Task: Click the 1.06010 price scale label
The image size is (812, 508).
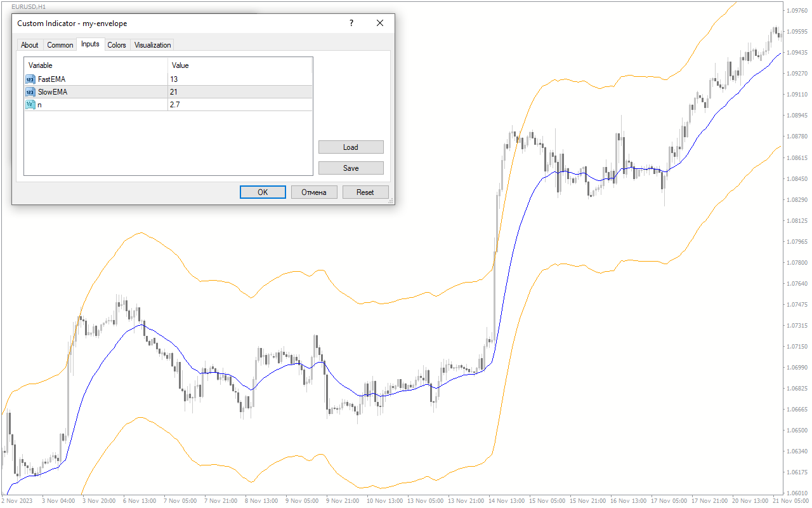Action: point(796,493)
